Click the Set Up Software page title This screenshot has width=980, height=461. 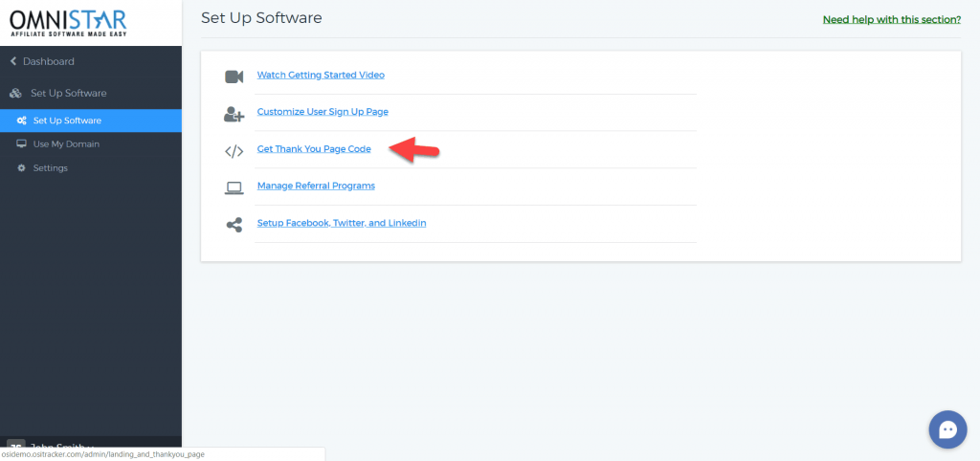pos(261,18)
